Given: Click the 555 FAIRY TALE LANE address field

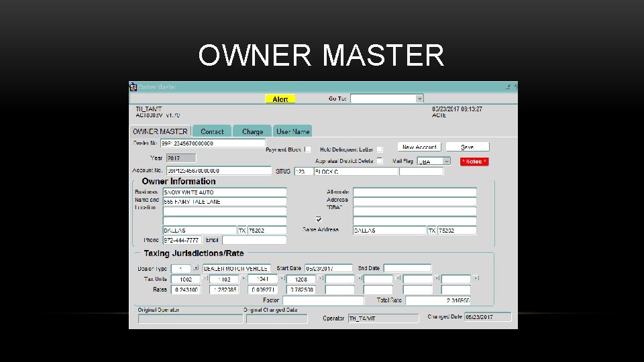Looking at the screenshot, I should (225, 202).
